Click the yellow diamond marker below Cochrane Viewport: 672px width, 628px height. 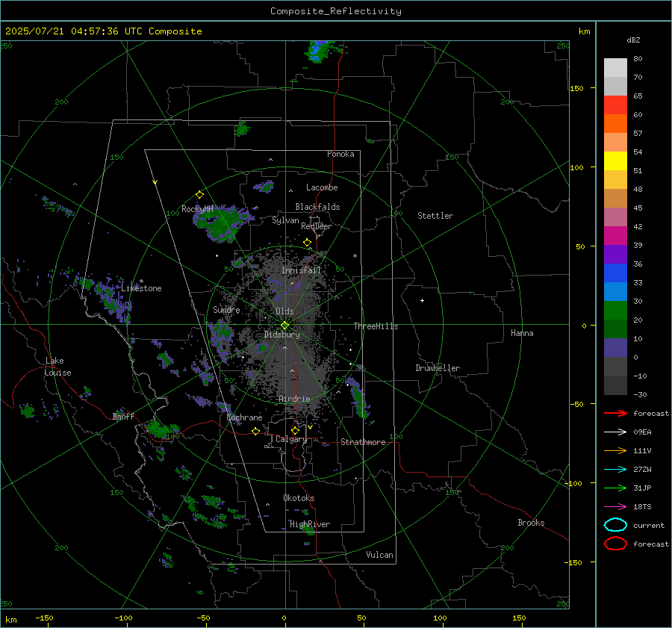click(x=255, y=432)
